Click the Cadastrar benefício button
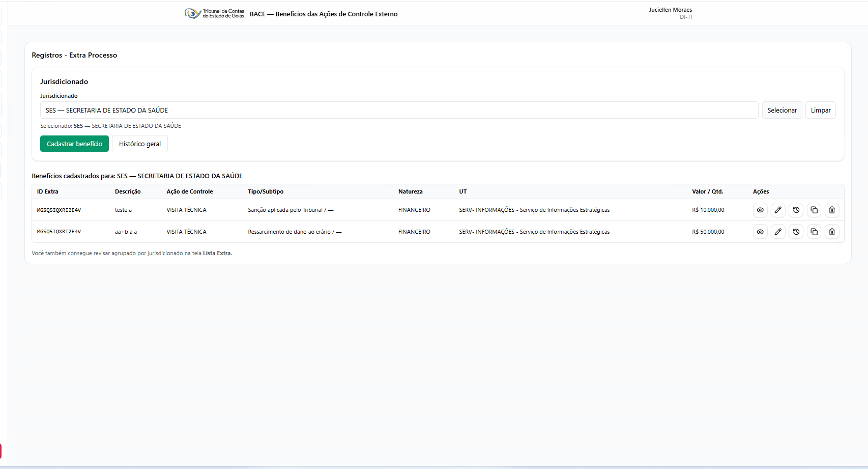Screen dimensions: 868x469 (x=74, y=144)
